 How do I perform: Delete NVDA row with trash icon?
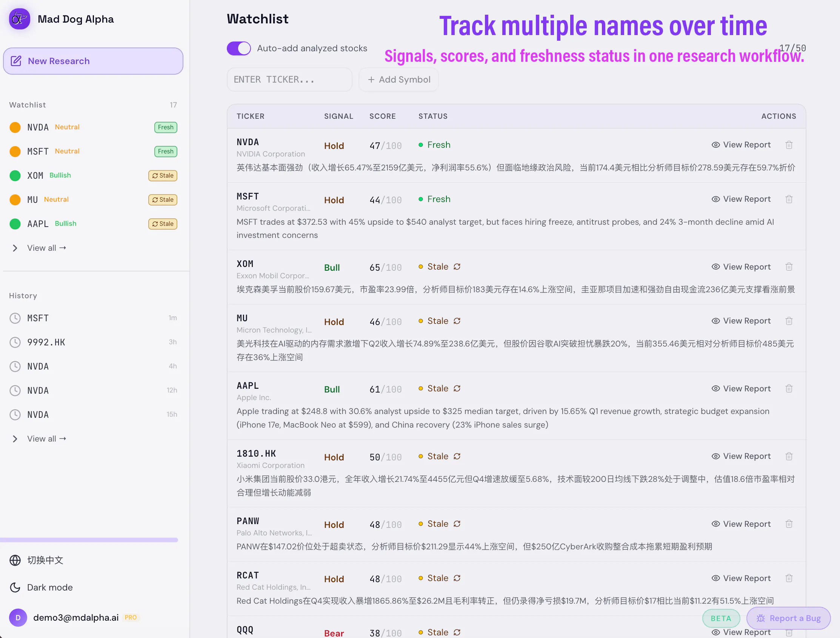tap(789, 145)
